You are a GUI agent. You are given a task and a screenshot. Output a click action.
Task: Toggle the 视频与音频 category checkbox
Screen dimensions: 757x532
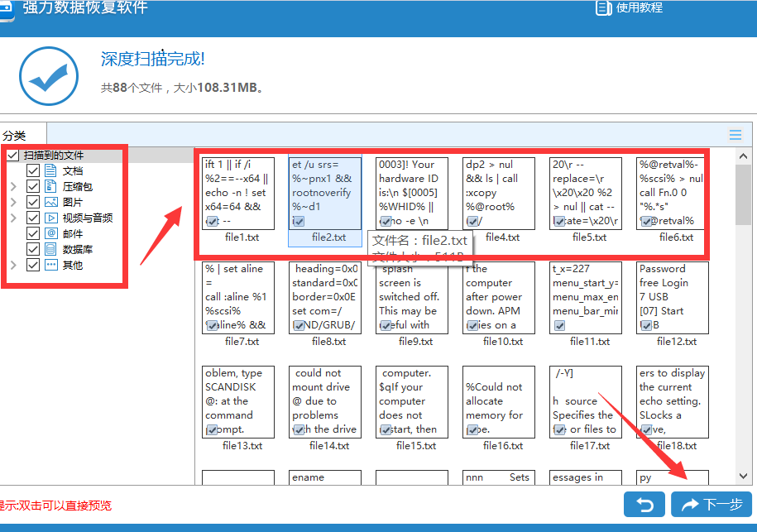click(33, 218)
